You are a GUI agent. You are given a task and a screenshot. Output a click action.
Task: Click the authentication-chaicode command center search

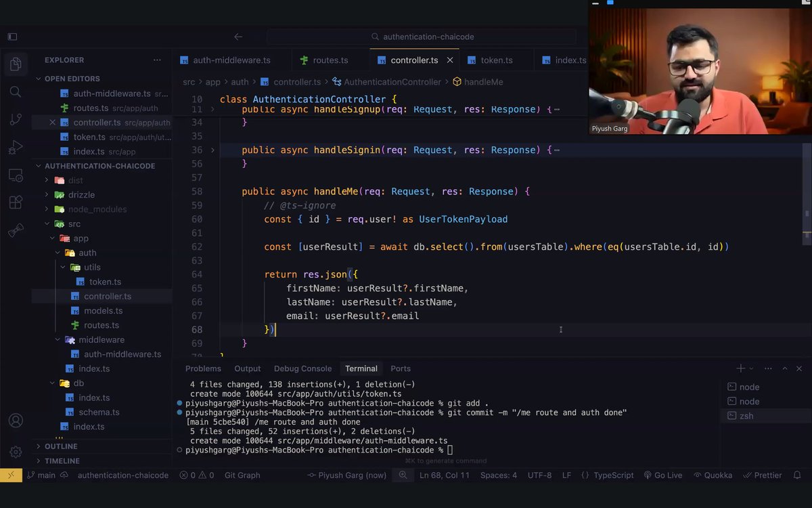422,37
